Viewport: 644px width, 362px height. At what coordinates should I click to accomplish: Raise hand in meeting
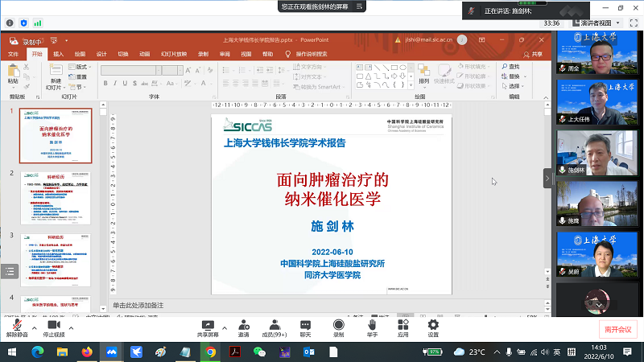(372, 329)
